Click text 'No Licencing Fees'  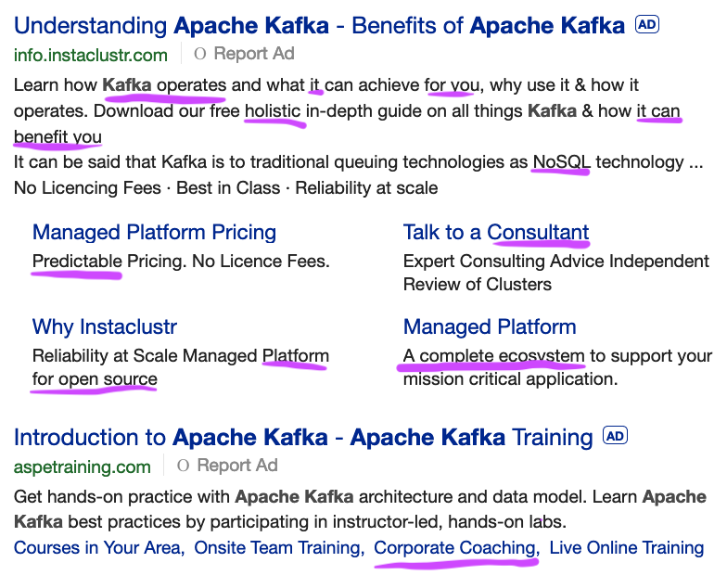coord(87,188)
